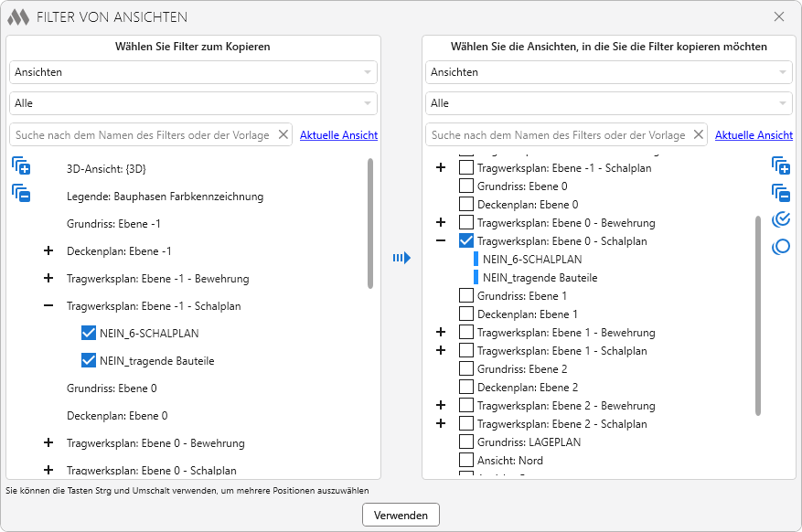
Task: Uncheck NEIN_6-SCHALPLAN filter in left panel
Action: [89, 334]
